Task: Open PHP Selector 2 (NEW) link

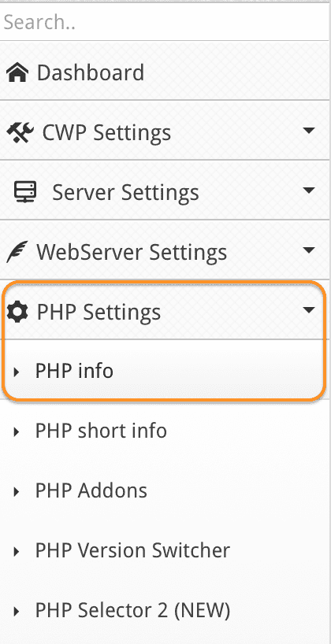Action: pyautogui.click(x=132, y=611)
